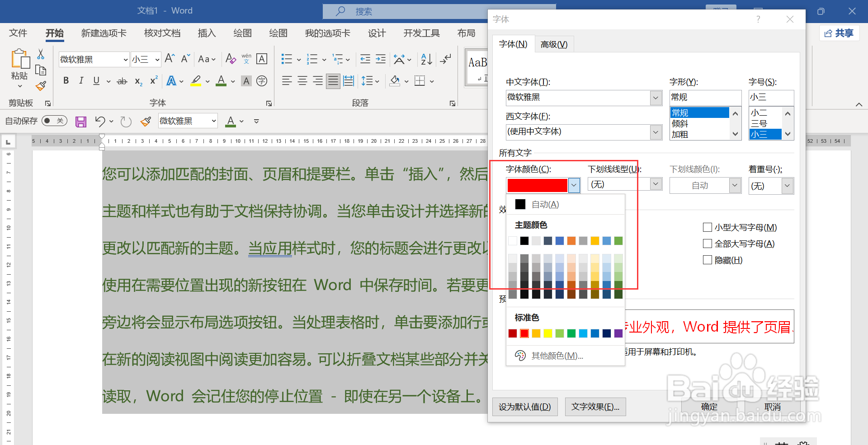868x445 pixels.
Task: Switch to the 布局 Layout tab
Action: 466,33
